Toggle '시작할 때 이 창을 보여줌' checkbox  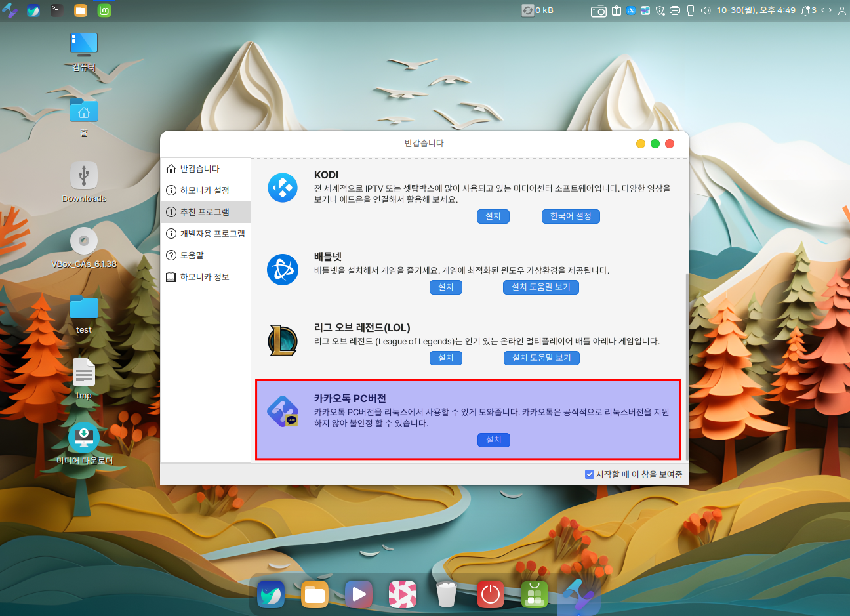pos(589,474)
